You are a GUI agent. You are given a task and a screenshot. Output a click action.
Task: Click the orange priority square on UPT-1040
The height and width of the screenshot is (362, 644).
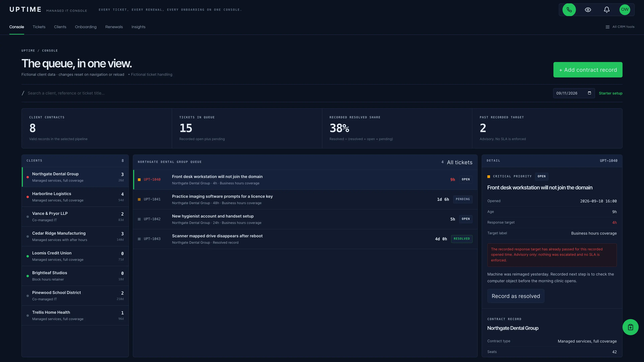tap(139, 180)
